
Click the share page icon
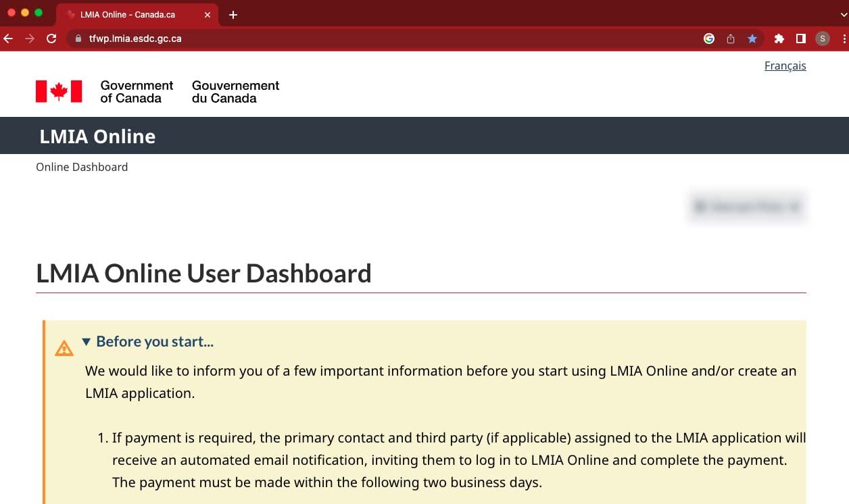(731, 39)
